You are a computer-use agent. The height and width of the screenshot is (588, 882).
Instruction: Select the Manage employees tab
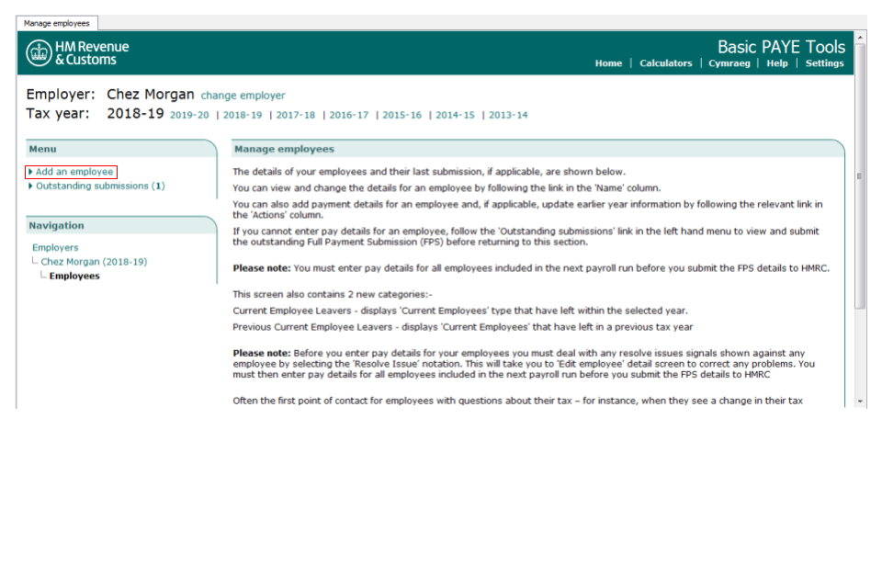pyautogui.click(x=57, y=23)
